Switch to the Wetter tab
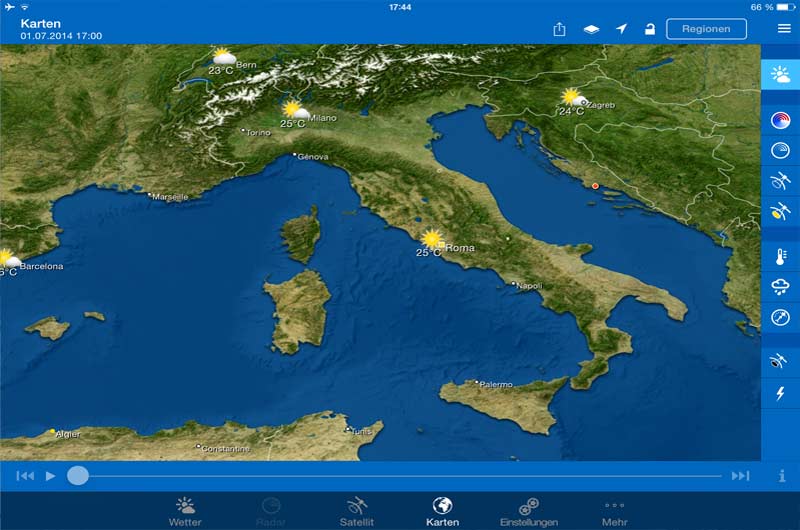800x530 pixels. pyautogui.click(x=185, y=511)
